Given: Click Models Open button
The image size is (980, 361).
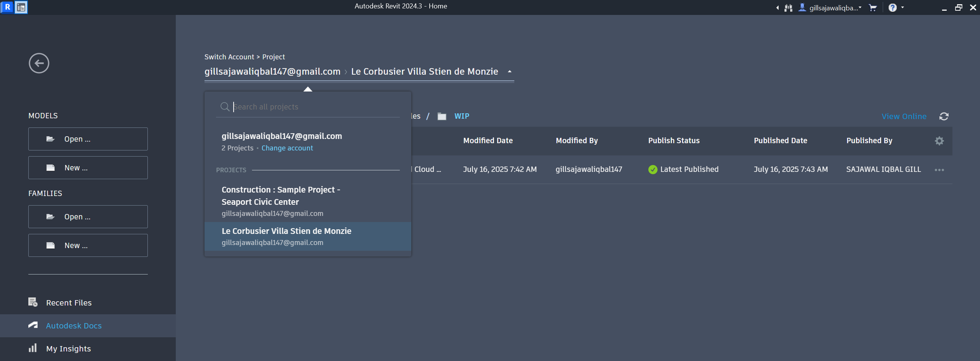Looking at the screenshot, I should [88, 139].
